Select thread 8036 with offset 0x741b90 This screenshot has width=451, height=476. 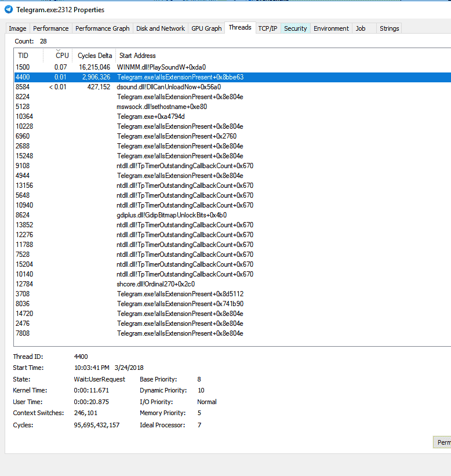tap(232, 304)
